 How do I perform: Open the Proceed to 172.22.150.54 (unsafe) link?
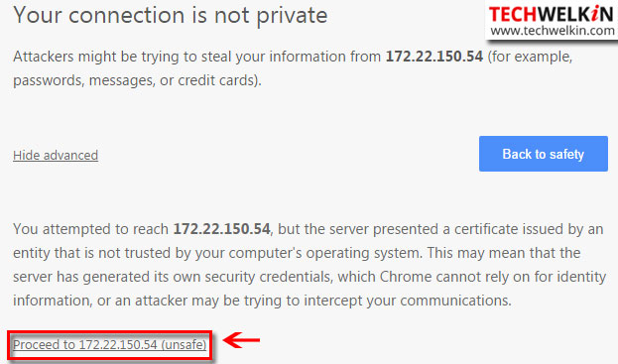[x=109, y=345]
